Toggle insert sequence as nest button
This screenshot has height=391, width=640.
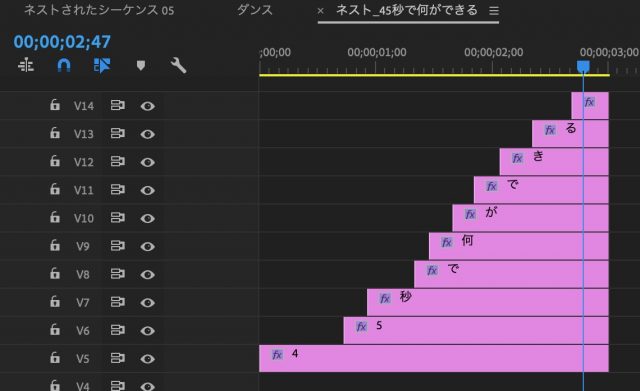click(x=26, y=65)
